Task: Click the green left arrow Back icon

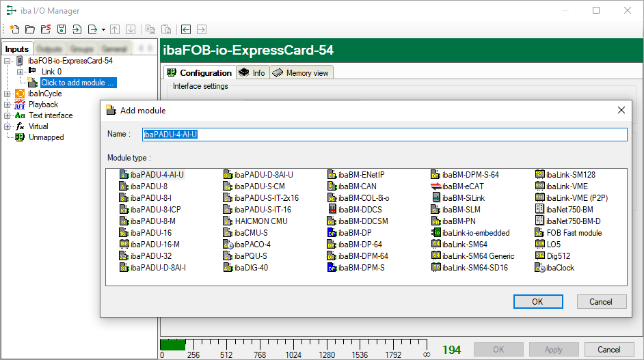Action: [x=186, y=29]
